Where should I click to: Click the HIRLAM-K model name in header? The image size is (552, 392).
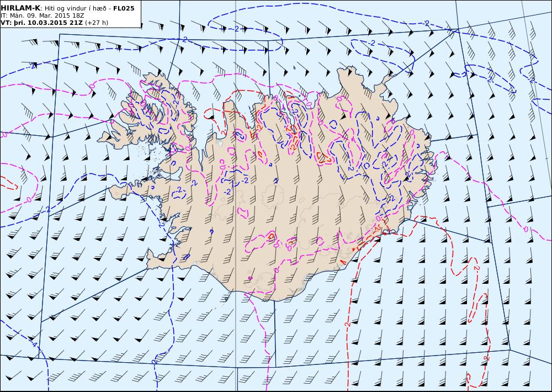(x=21, y=8)
